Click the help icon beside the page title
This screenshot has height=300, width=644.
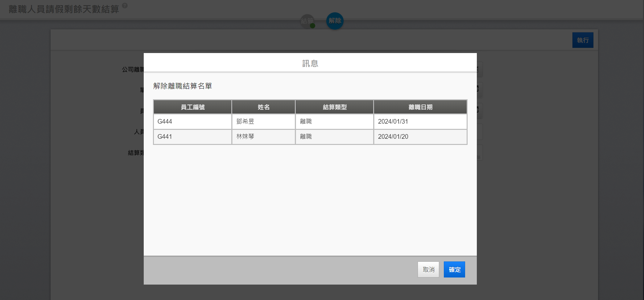point(125,6)
